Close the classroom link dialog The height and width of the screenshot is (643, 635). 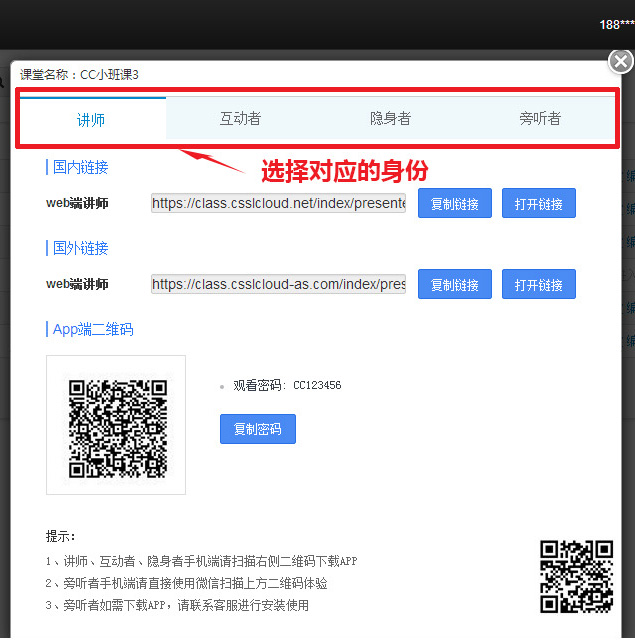coord(620,62)
